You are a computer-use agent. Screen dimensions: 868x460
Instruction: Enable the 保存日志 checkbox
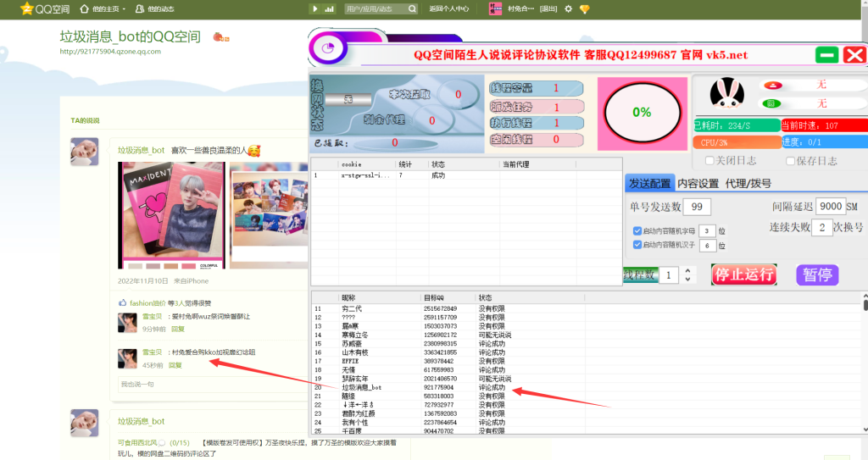pos(790,161)
